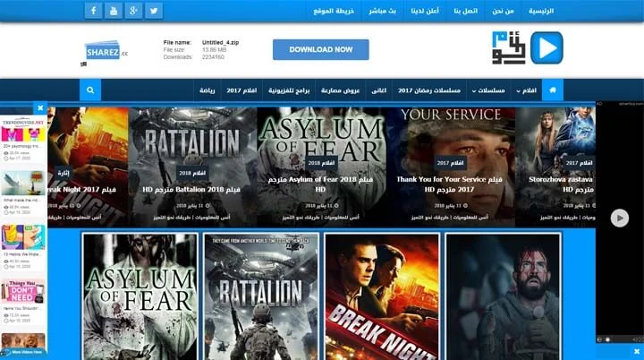The width and height of the screenshot is (644, 360).
Task: Click the site logo play icon
Action: [x=547, y=47]
